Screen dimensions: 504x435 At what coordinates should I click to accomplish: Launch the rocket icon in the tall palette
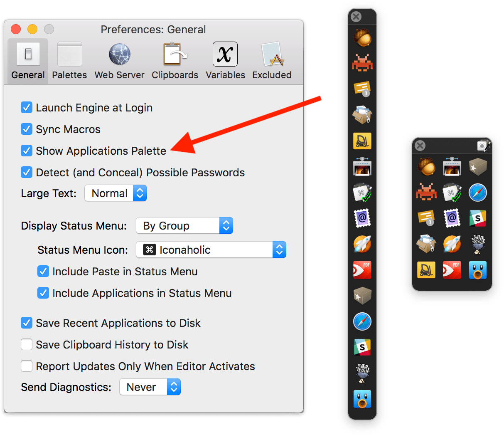(x=362, y=244)
